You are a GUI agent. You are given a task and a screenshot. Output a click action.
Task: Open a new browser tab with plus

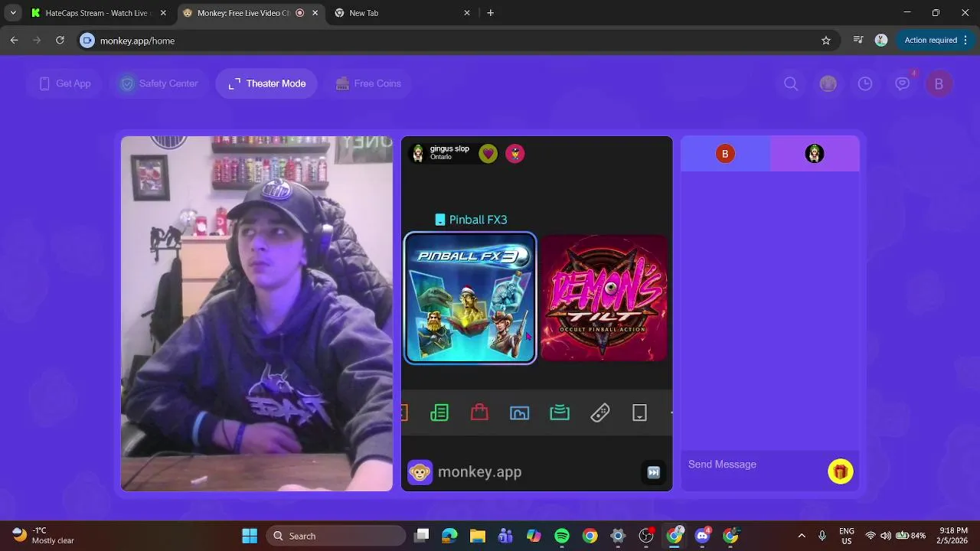(490, 13)
